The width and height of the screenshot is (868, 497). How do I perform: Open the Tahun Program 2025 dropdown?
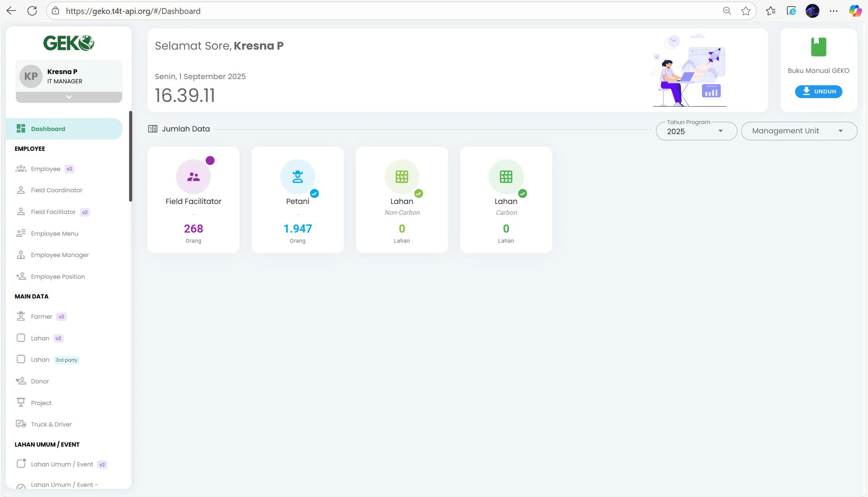click(696, 131)
